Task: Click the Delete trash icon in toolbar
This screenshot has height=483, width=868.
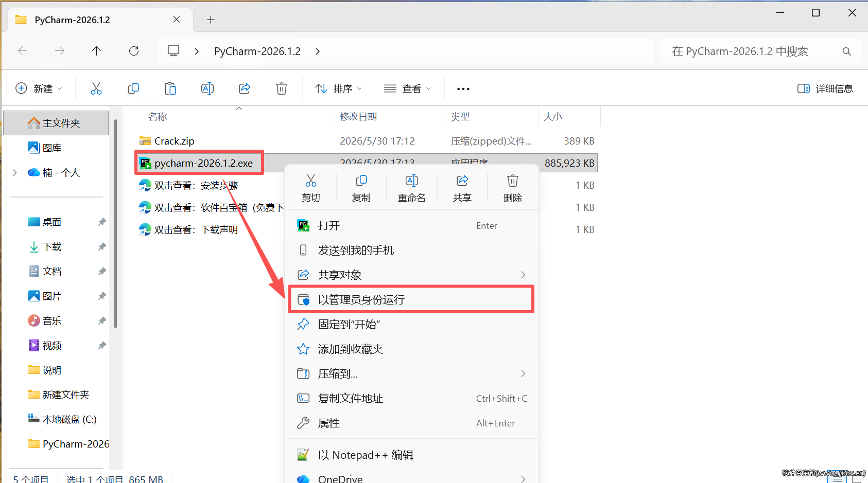Action: click(282, 88)
